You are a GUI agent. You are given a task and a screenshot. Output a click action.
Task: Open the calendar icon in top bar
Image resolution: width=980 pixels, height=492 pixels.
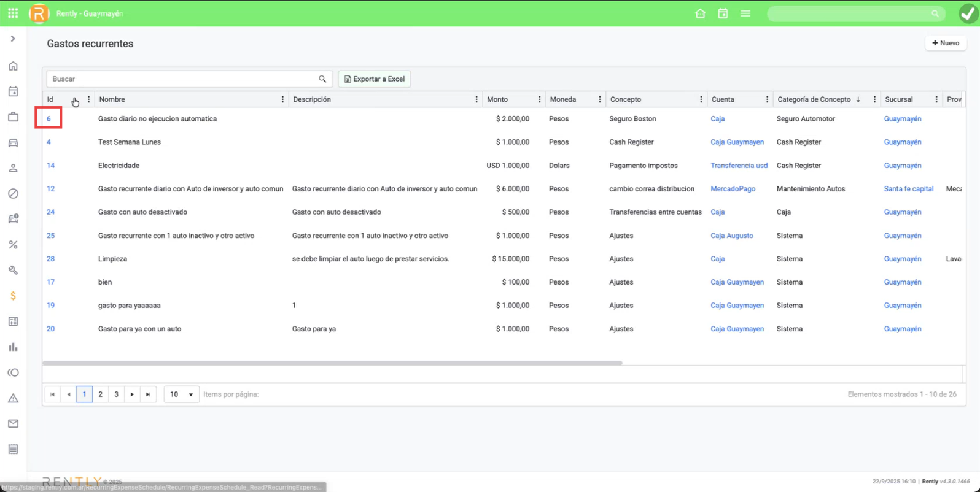[723, 13]
